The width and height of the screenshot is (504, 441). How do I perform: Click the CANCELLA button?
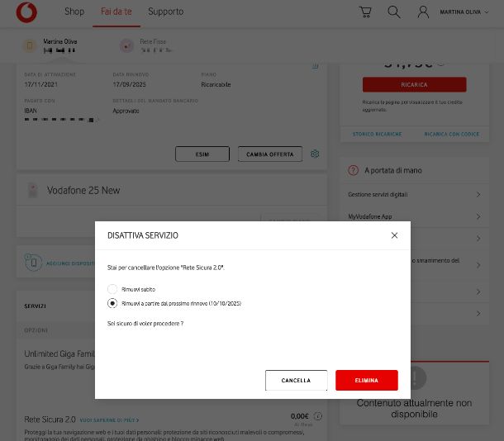click(296, 380)
